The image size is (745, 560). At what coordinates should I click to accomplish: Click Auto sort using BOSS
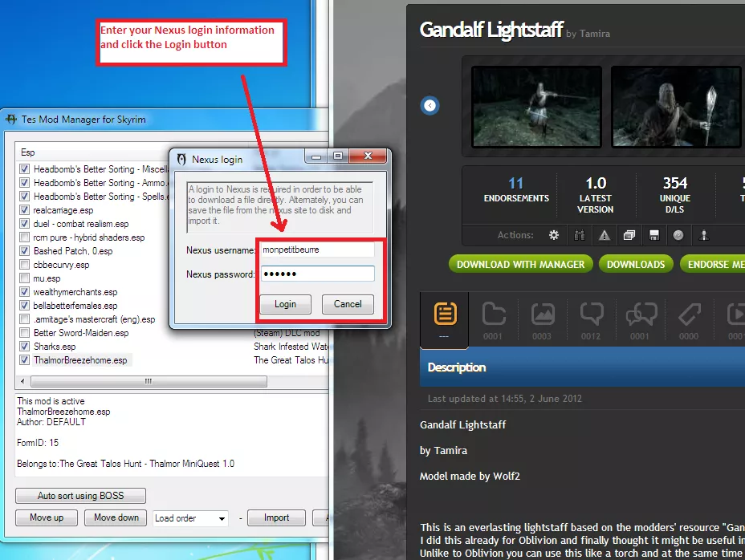[x=81, y=495]
